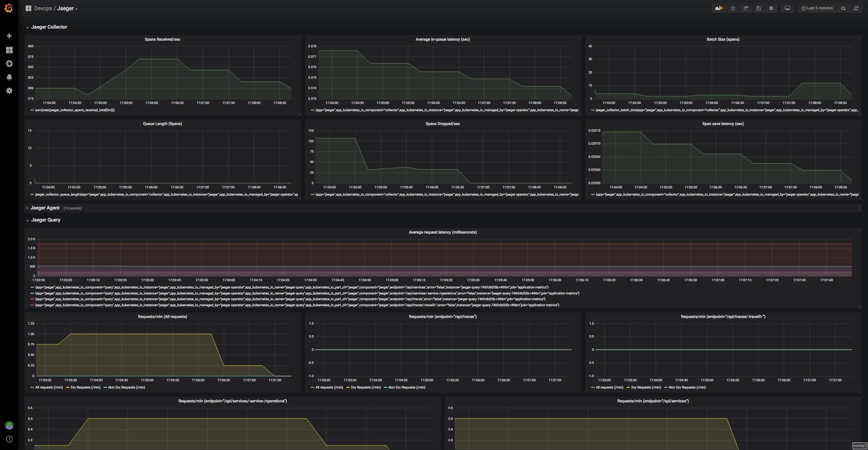Click the Add panel icon

(719, 8)
